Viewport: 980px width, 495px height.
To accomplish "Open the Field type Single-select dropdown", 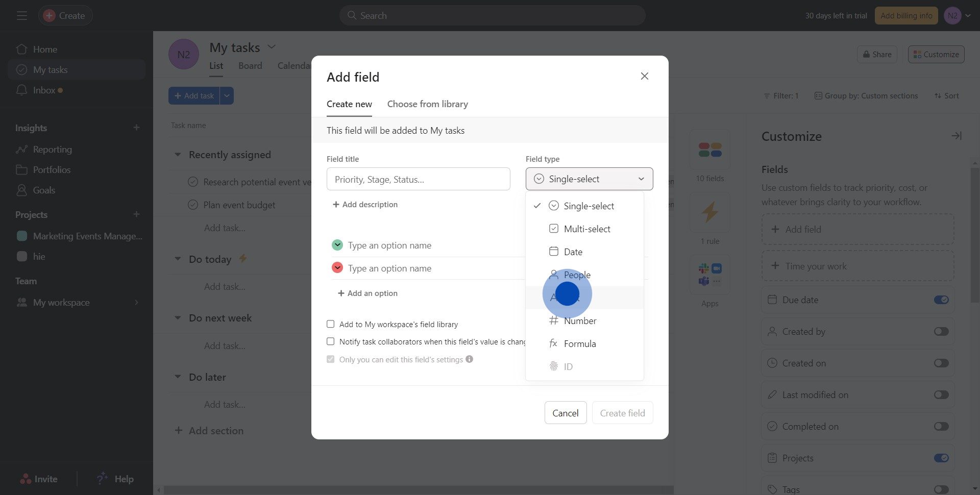I will (589, 179).
